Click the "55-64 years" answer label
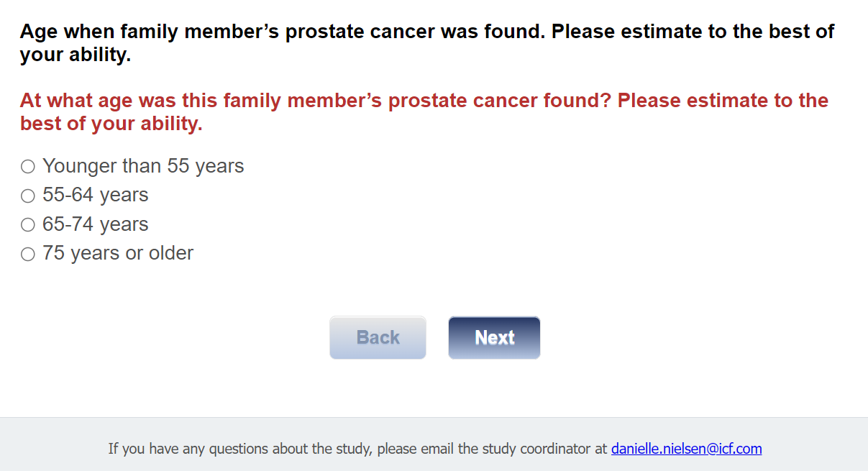This screenshot has height=471, width=868. point(96,195)
